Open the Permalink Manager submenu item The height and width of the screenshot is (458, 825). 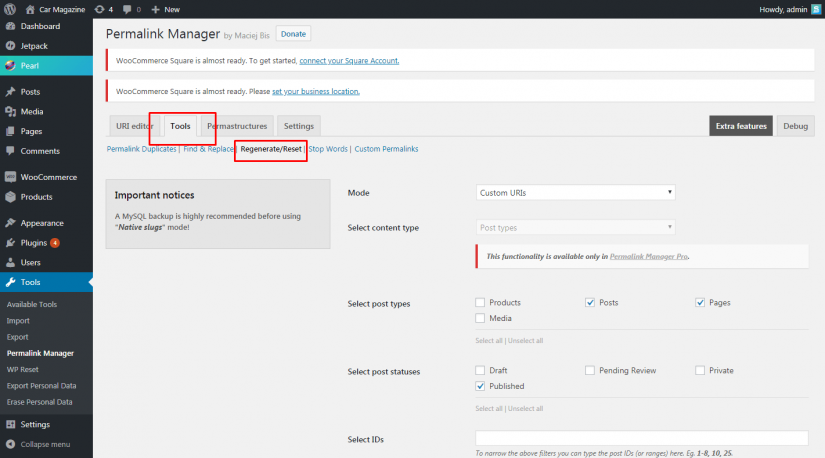pos(40,353)
